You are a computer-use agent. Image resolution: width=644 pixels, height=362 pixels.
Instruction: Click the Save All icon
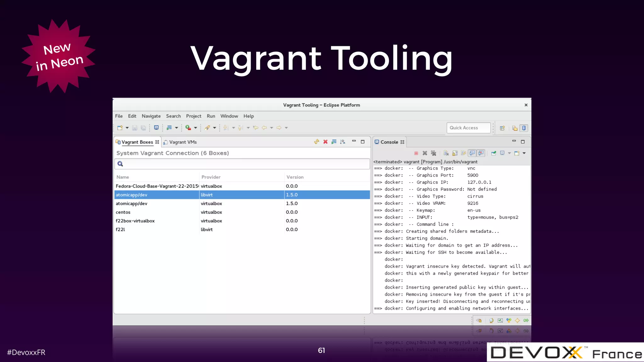coord(143,128)
